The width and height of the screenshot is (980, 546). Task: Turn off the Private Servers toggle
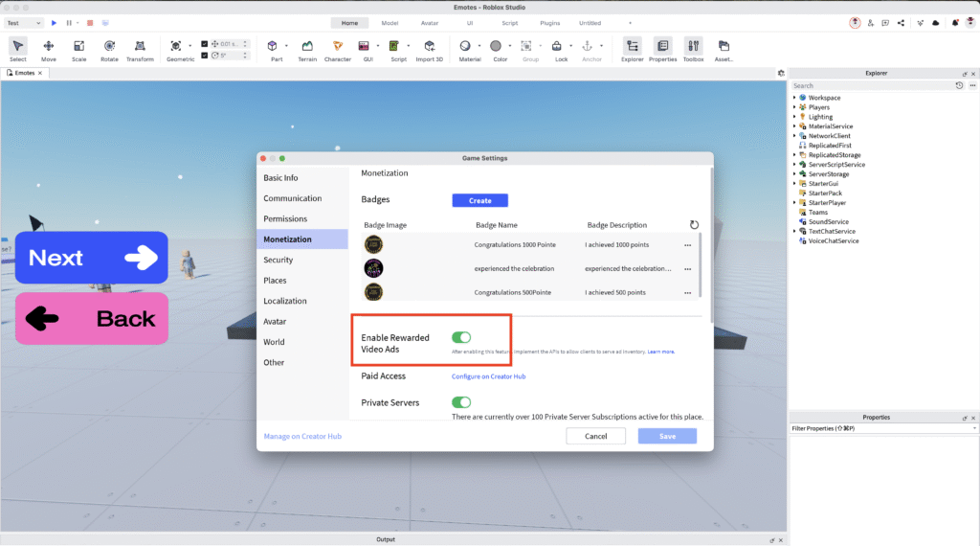461,402
